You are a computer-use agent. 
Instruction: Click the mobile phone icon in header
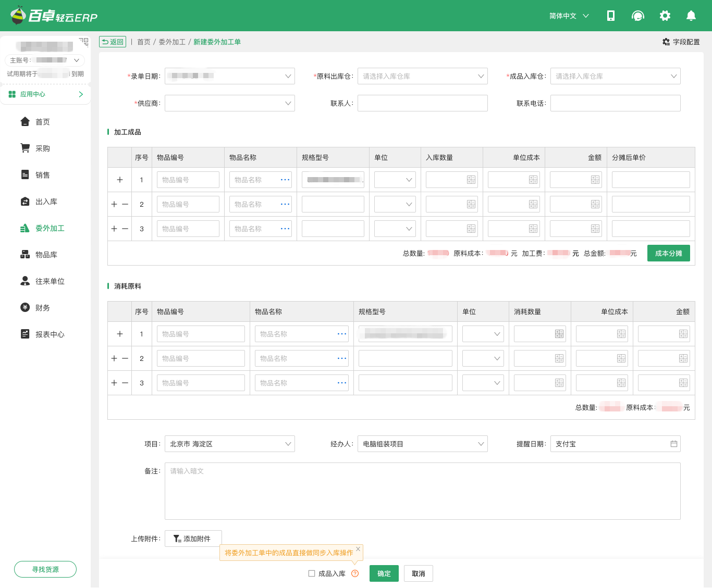[x=610, y=16]
